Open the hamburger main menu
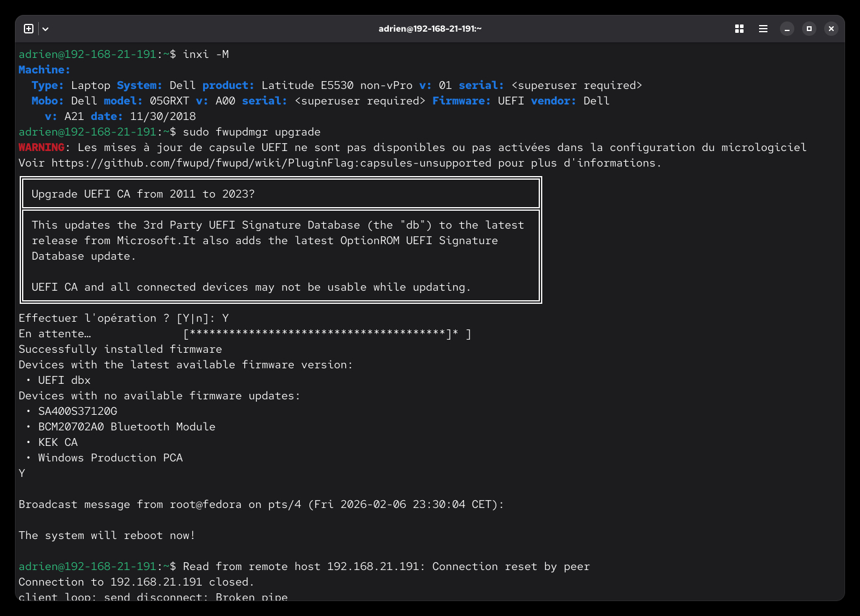The width and height of the screenshot is (860, 616). pos(763,29)
